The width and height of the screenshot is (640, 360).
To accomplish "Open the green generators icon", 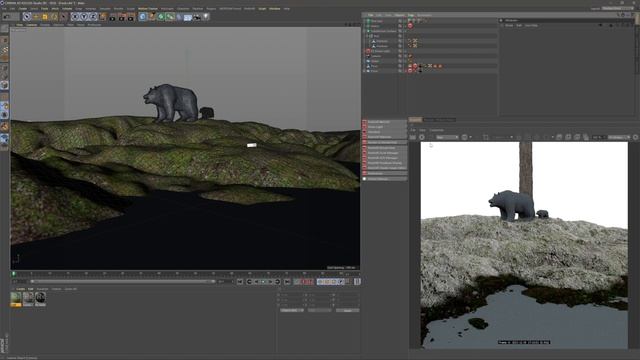I will [x=161, y=17].
